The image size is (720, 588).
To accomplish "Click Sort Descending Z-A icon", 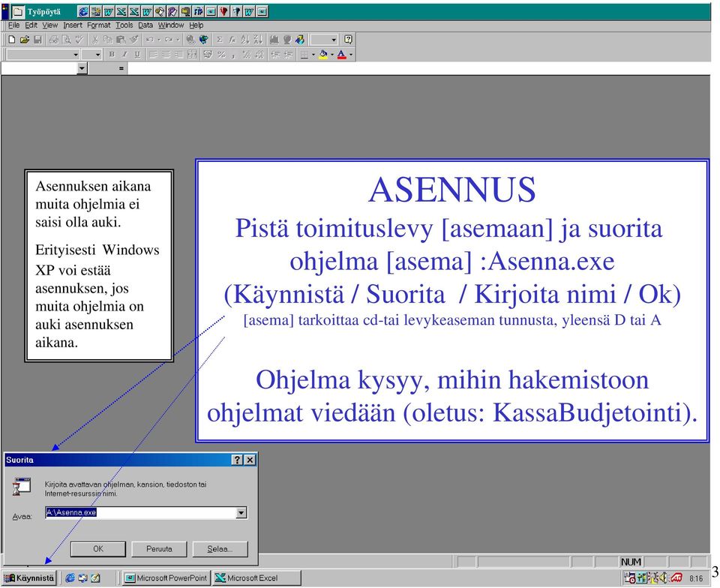I will 258,40.
